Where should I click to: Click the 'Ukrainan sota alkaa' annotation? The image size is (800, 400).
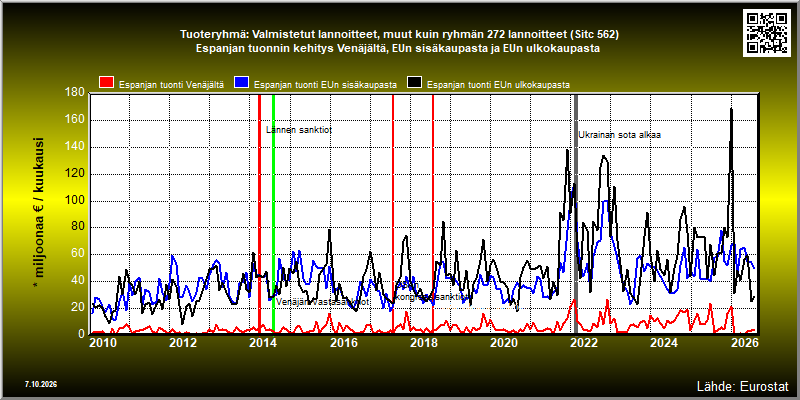[x=619, y=135]
